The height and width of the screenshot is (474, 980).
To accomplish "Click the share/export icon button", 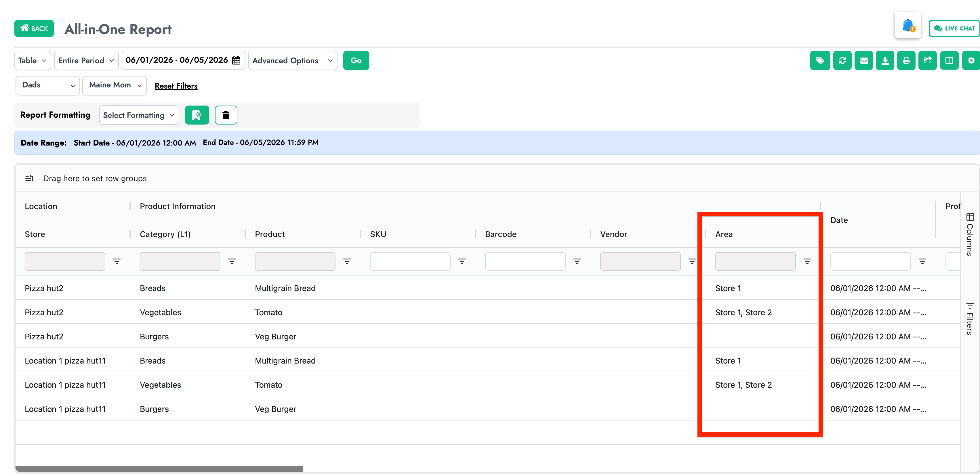I will coord(928,60).
